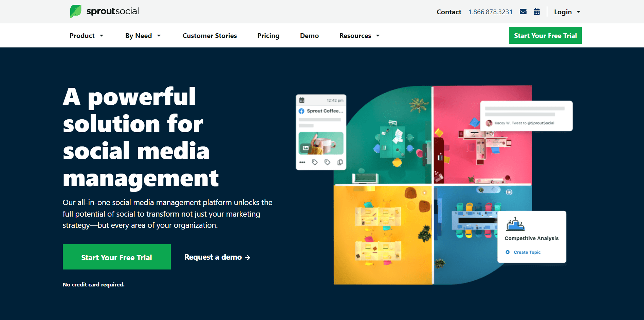Click the phone number 1.866.878.3231
The width and height of the screenshot is (644, 320).
(x=491, y=12)
